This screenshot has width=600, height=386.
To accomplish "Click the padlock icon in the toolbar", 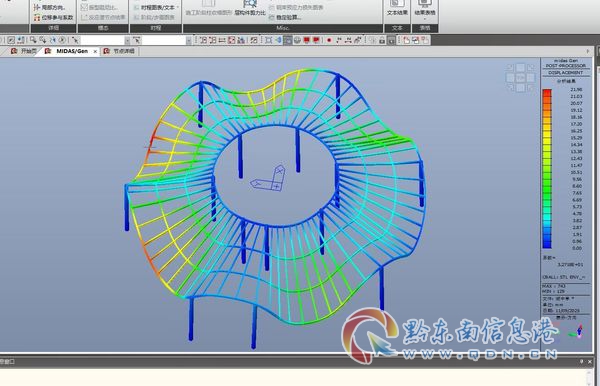I will 382,40.
